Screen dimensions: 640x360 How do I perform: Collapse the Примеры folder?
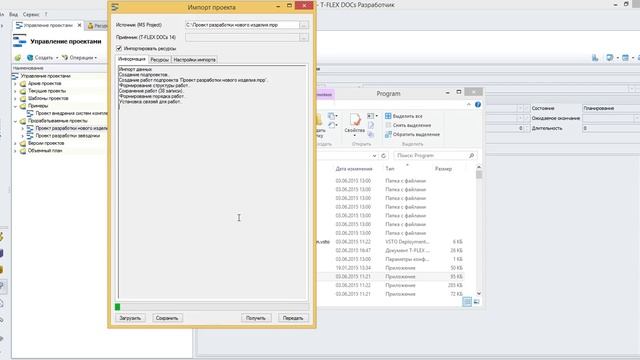pos(16,106)
